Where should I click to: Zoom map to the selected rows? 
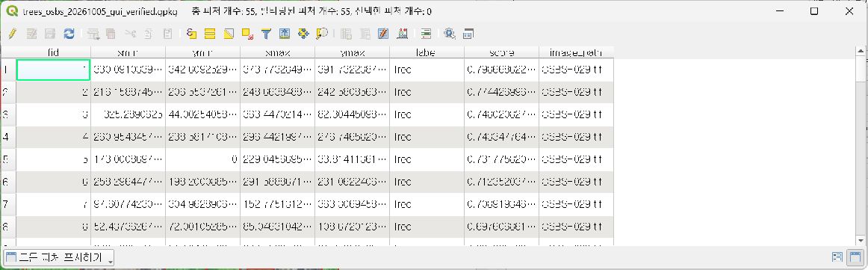point(322,34)
